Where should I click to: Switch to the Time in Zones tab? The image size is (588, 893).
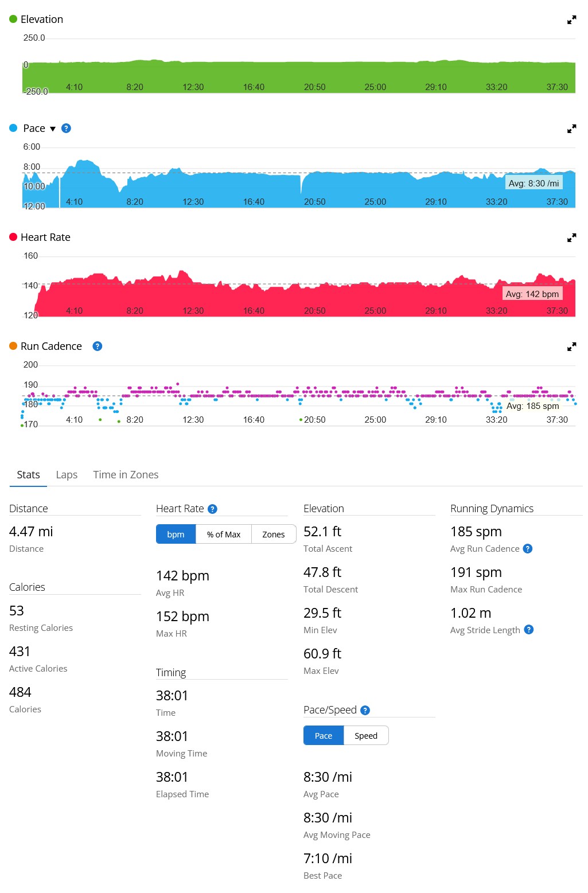pos(126,475)
